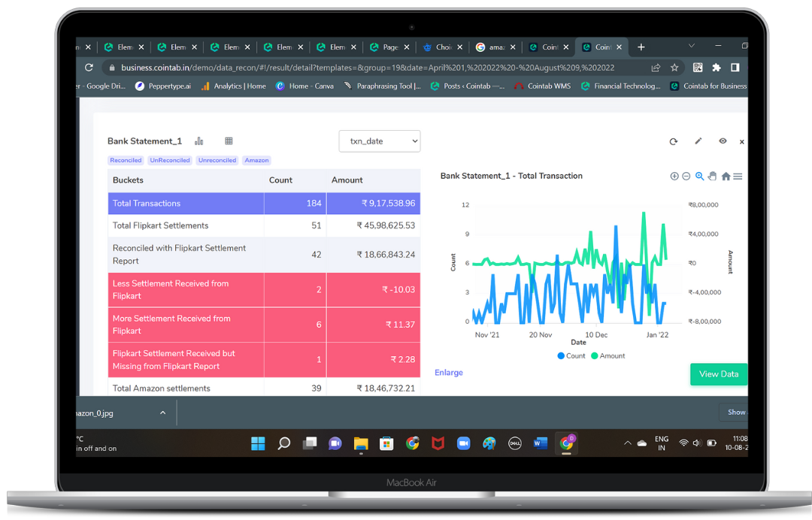The image size is (812, 520).
Task: Select the bar chart view icon beside Bank Statement_1
Action: pos(199,141)
